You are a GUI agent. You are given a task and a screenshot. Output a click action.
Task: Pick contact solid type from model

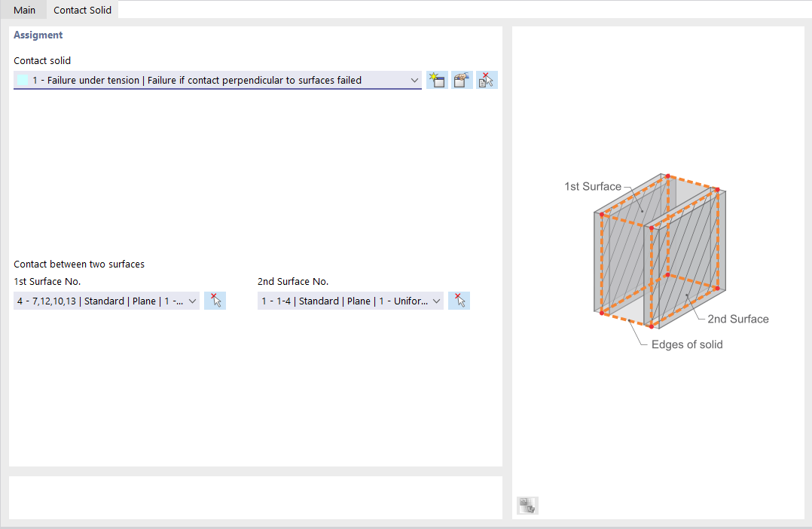point(487,81)
